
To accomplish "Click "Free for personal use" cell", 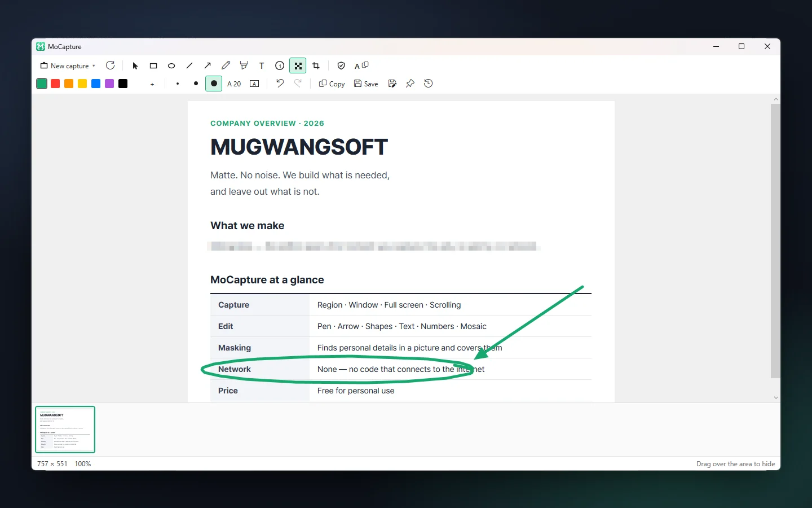I will tap(356, 391).
